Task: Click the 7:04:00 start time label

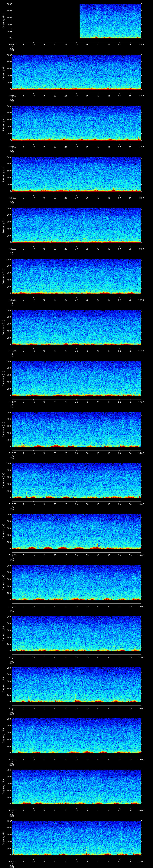Action: (x=12, y=44)
